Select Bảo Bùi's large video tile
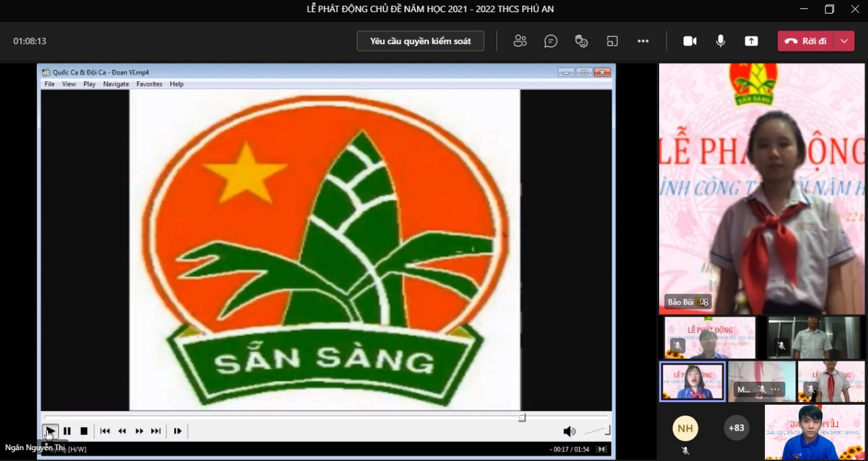This screenshot has width=868, height=461. click(x=762, y=189)
